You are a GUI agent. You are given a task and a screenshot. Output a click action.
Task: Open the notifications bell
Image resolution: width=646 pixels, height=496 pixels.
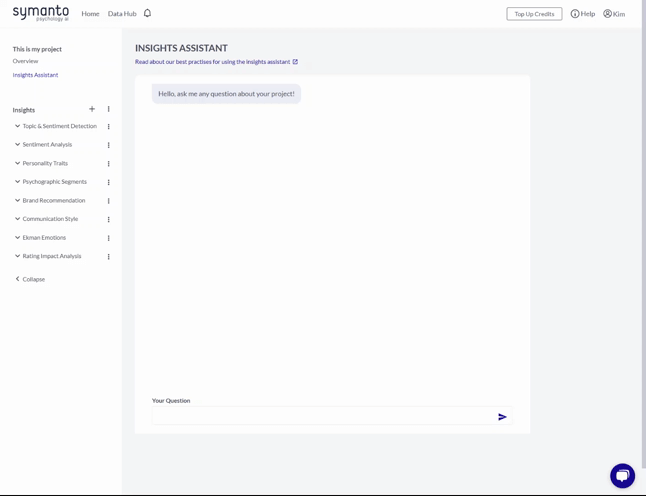point(147,13)
